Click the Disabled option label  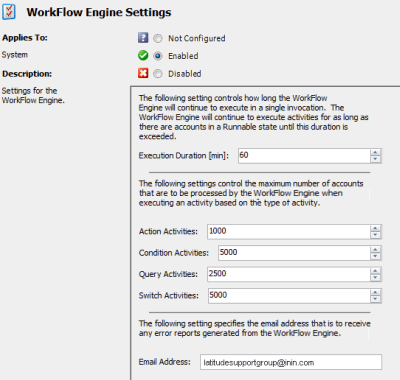click(x=184, y=74)
